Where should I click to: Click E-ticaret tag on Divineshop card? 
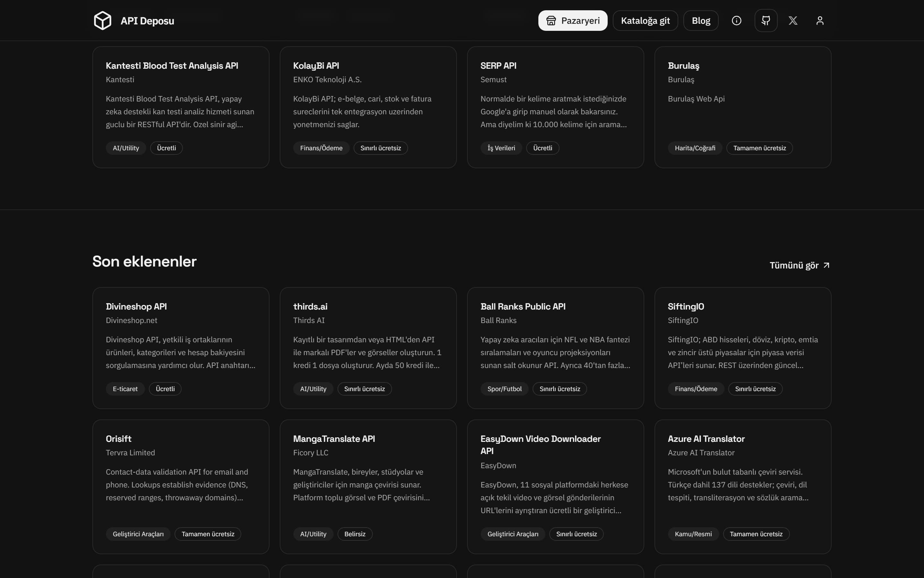click(125, 389)
